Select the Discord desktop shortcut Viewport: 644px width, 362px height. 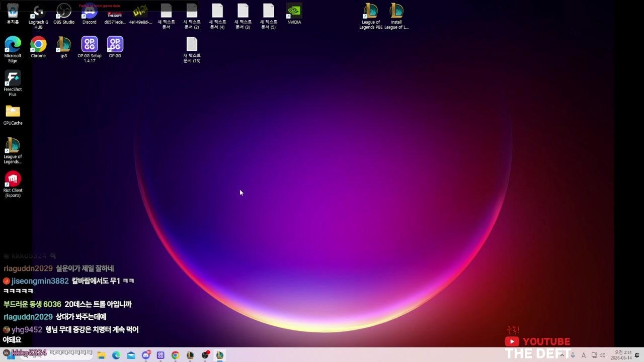coord(90,14)
